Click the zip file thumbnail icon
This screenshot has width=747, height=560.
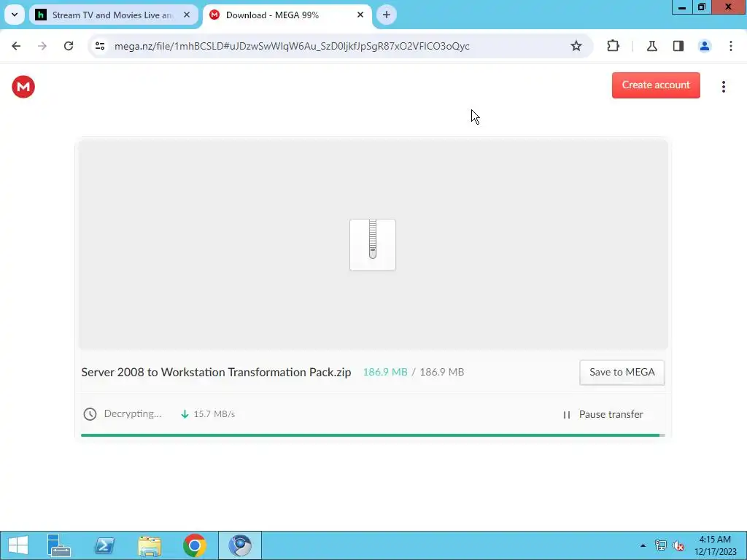(373, 245)
